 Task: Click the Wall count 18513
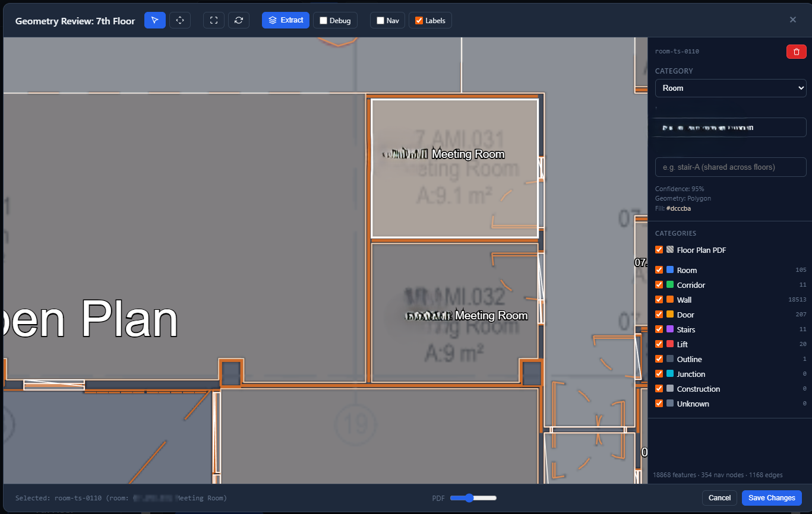click(797, 300)
